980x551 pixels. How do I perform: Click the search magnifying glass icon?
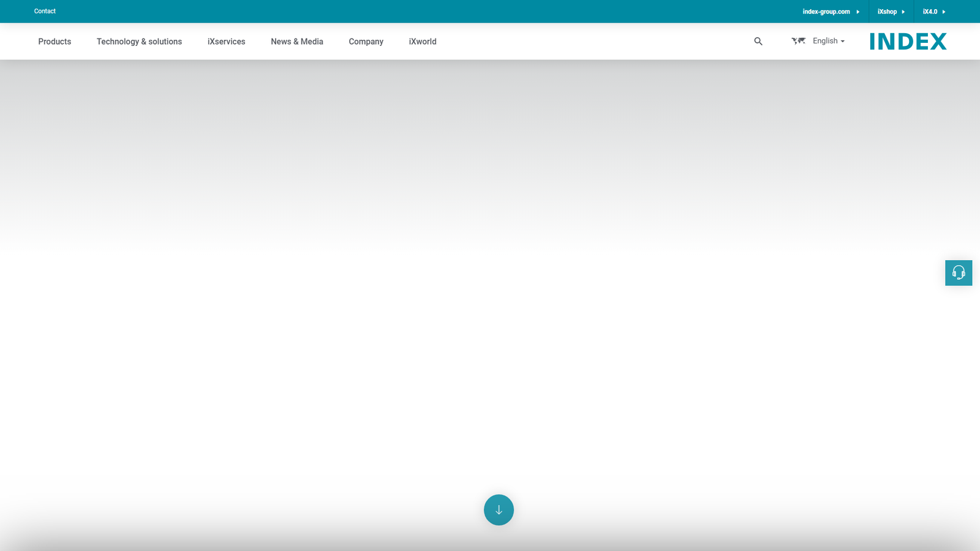tap(758, 42)
